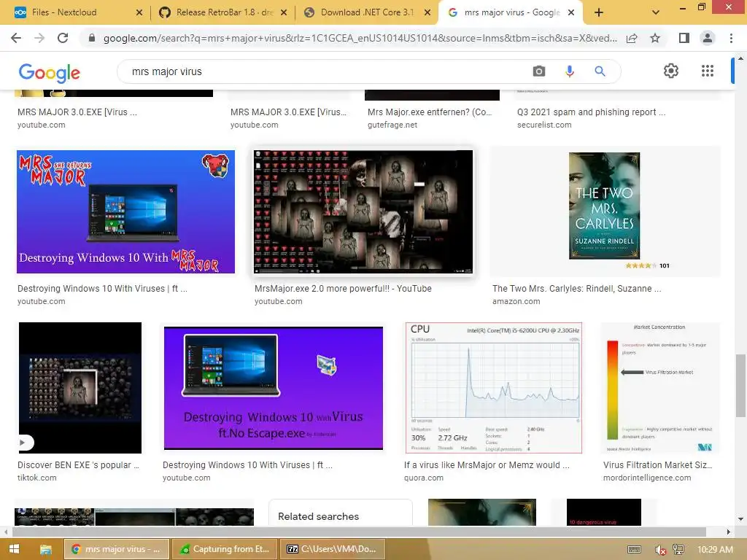
Task: Submit search with the magnifier icon
Action: coord(600,71)
